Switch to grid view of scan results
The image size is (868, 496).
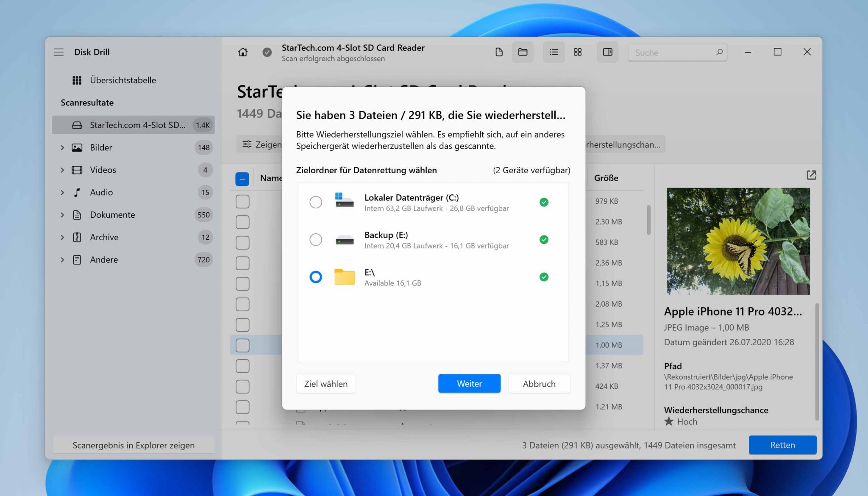(577, 52)
